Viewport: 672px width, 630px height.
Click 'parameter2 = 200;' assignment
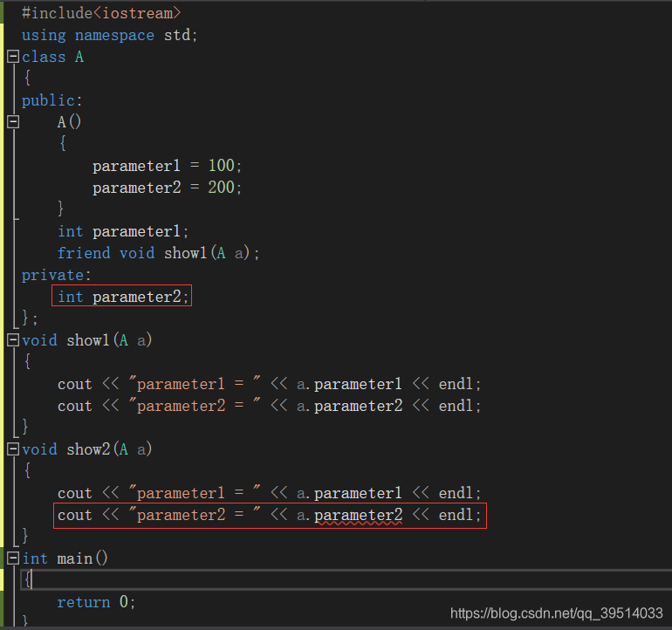(168, 188)
